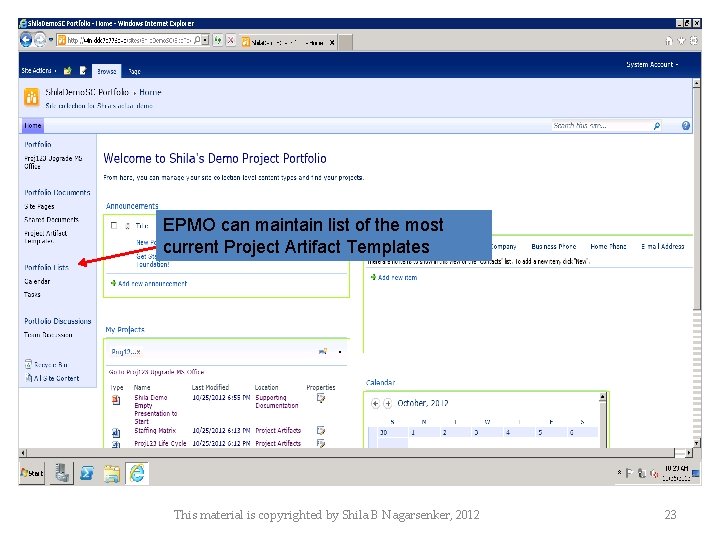Screen dimensions: 720x540
Task: Open the Proj123 web part menu dropdown
Action: click(x=340, y=352)
